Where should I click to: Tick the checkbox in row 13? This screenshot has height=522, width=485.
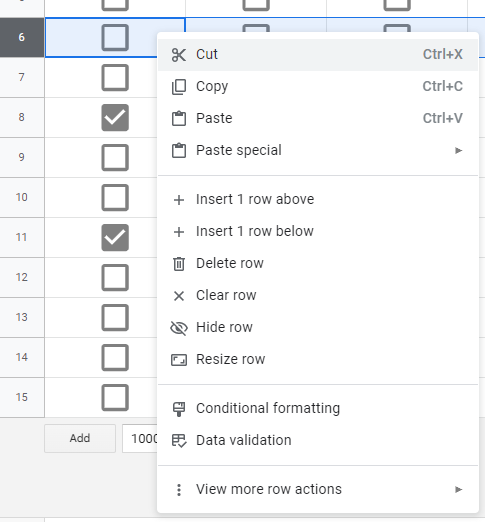coord(115,318)
